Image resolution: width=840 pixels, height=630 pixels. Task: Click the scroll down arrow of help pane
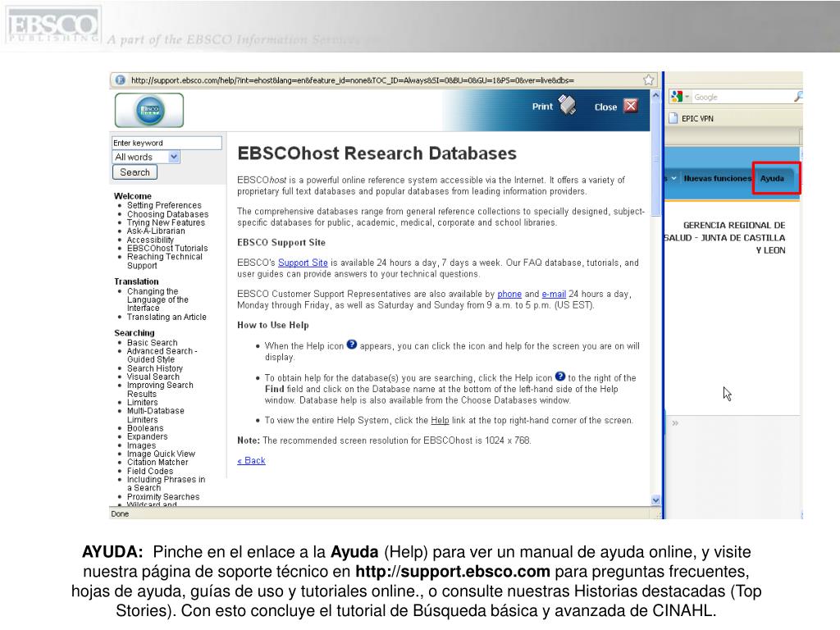coord(655,500)
